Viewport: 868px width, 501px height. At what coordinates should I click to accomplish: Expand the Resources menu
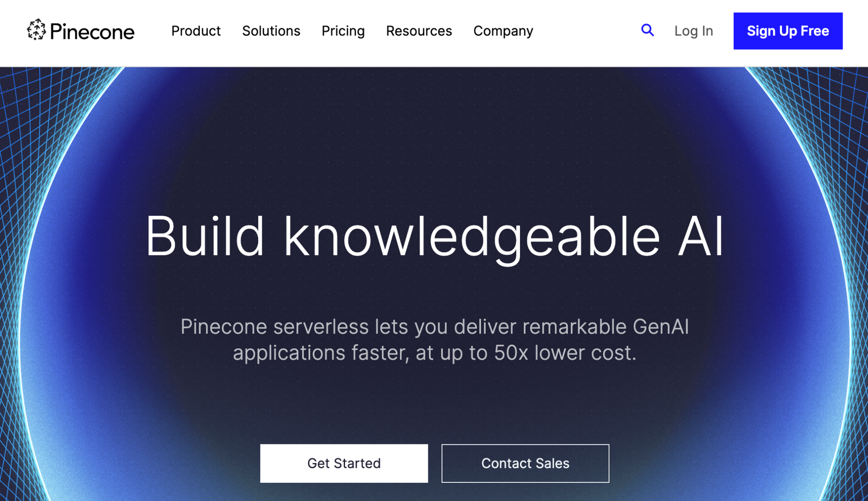coord(419,31)
